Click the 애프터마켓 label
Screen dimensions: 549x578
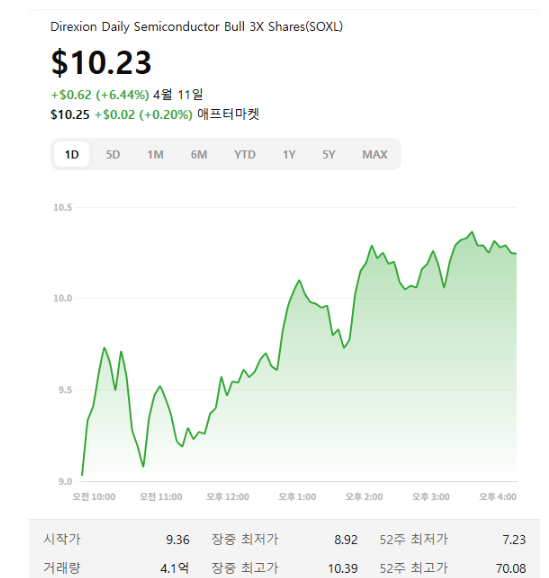tap(228, 114)
